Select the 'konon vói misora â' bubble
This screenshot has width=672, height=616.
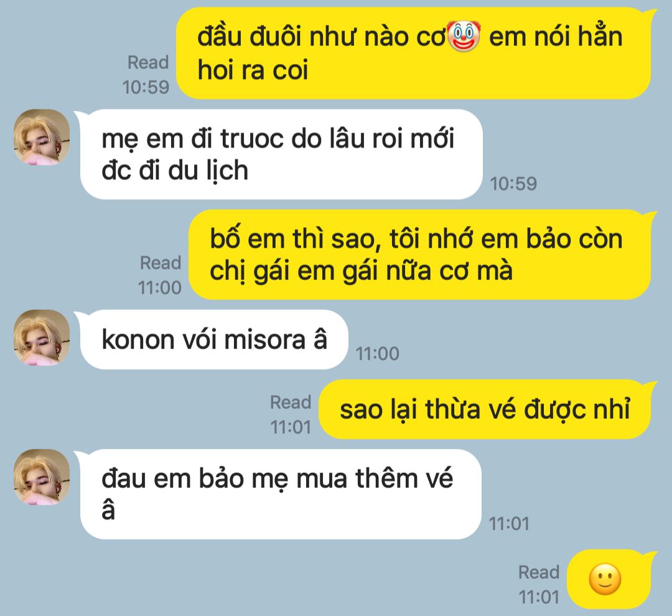pyautogui.click(x=212, y=340)
